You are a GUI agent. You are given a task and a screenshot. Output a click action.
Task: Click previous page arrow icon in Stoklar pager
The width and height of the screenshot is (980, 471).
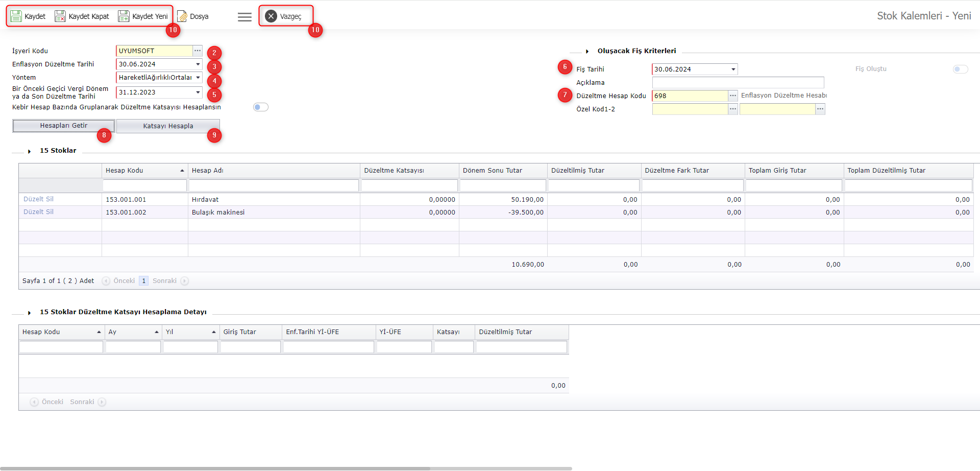click(x=106, y=281)
